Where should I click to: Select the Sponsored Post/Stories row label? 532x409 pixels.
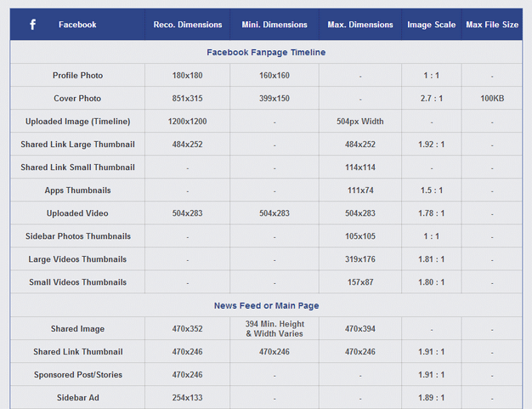click(x=78, y=375)
